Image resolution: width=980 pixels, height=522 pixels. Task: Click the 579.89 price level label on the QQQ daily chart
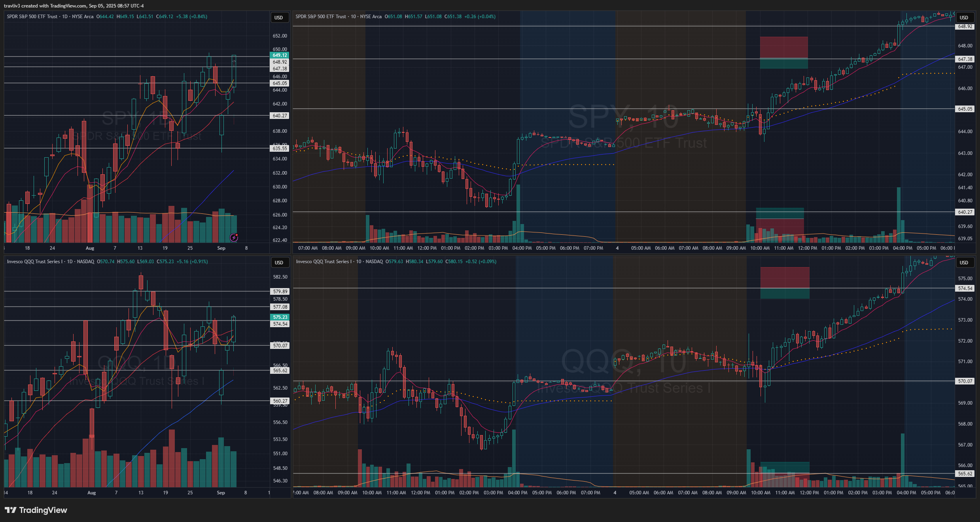(x=280, y=292)
